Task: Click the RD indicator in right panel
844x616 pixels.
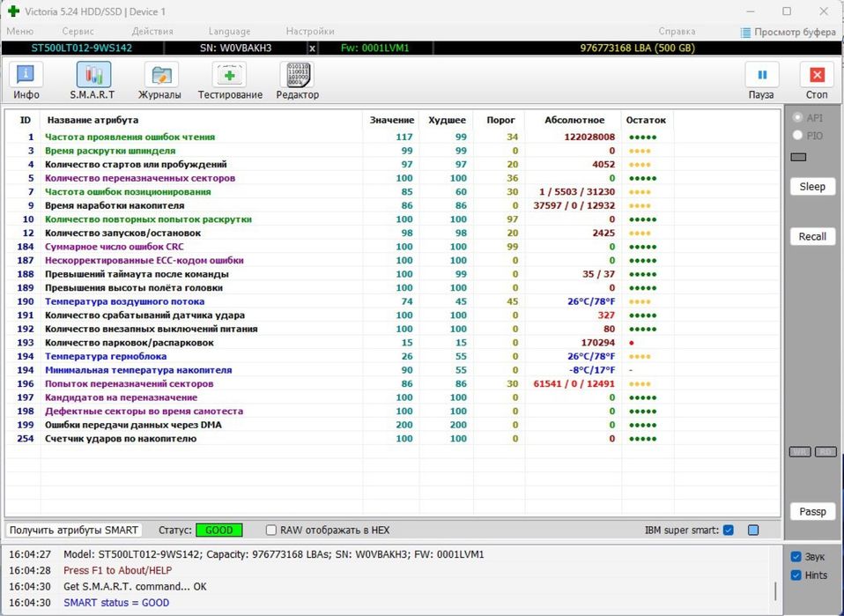Action: (x=825, y=452)
